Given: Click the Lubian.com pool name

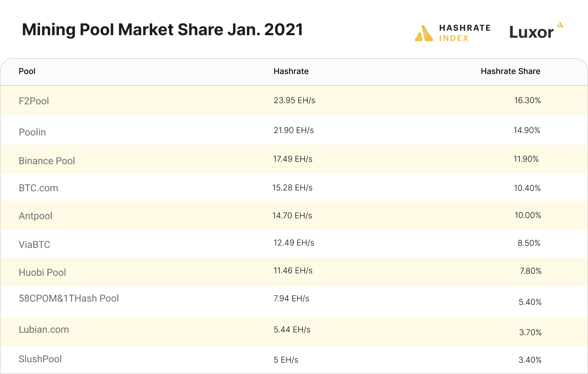Looking at the screenshot, I should click(44, 330).
